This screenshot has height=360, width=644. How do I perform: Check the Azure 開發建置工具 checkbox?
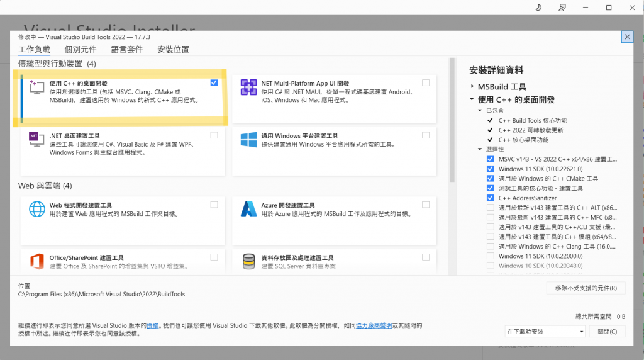(x=426, y=205)
